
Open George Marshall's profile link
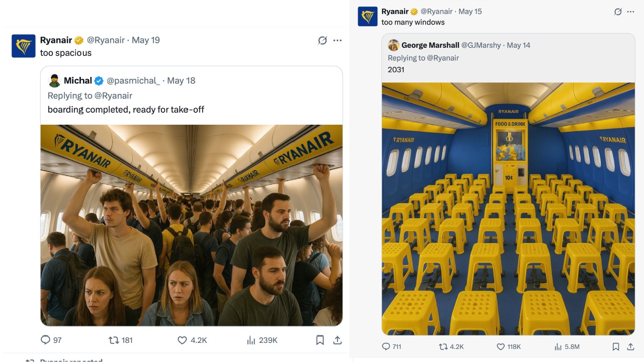(x=430, y=45)
